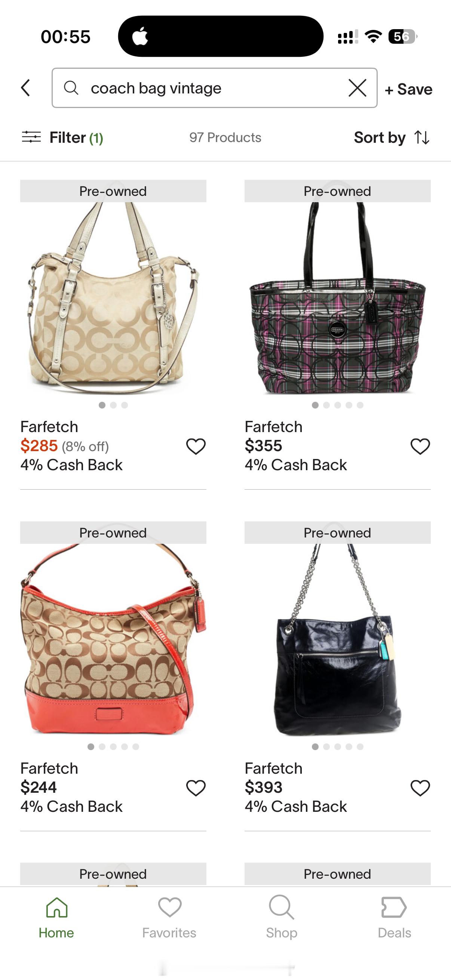The width and height of the screenshot is (451, 980).
Task: Tap the sort arrows icon
Action: click(x=422, y=137)
